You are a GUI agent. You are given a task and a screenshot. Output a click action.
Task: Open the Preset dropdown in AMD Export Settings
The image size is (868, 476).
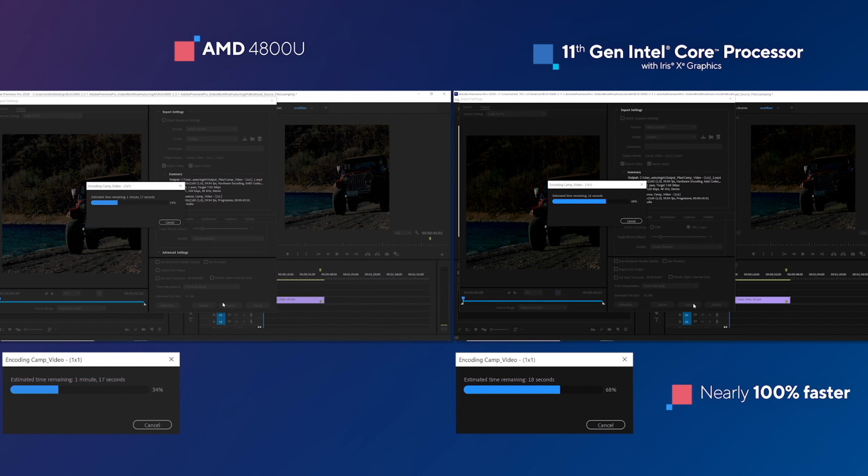(x=212, y=139)
